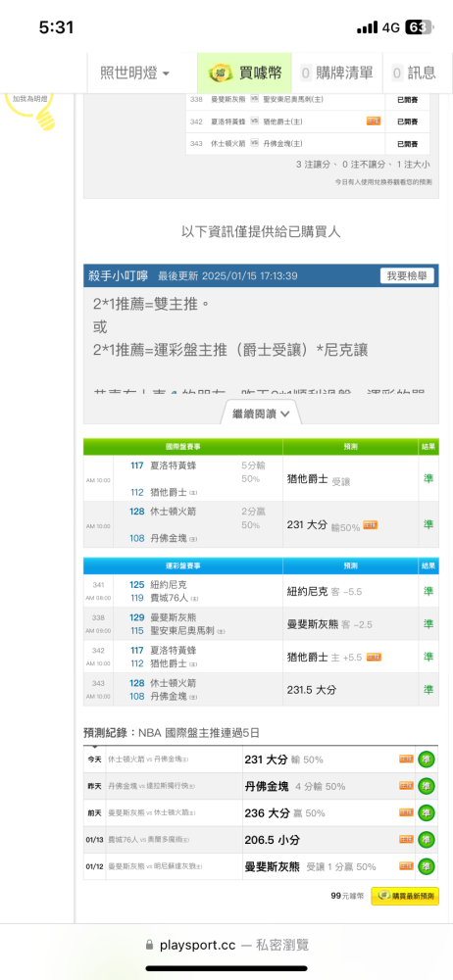Click 已開賽 status in row 342
The width and height of the screenshot is (453, 980).
(408, 122)
